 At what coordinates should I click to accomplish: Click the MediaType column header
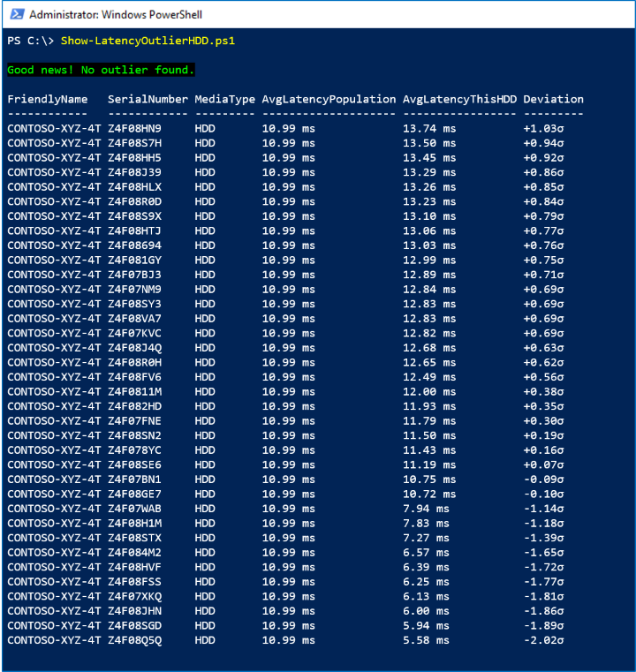coord(225,100)
